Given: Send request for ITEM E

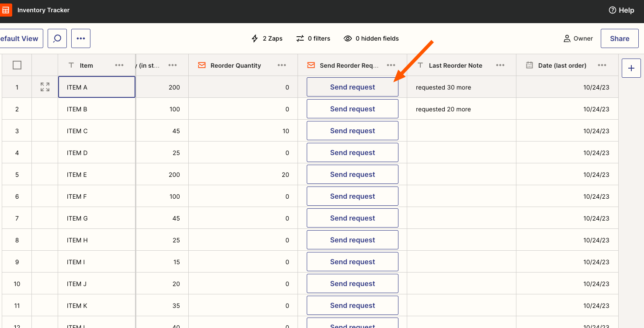Looking at the screenshot, I should tap(353, 174).
